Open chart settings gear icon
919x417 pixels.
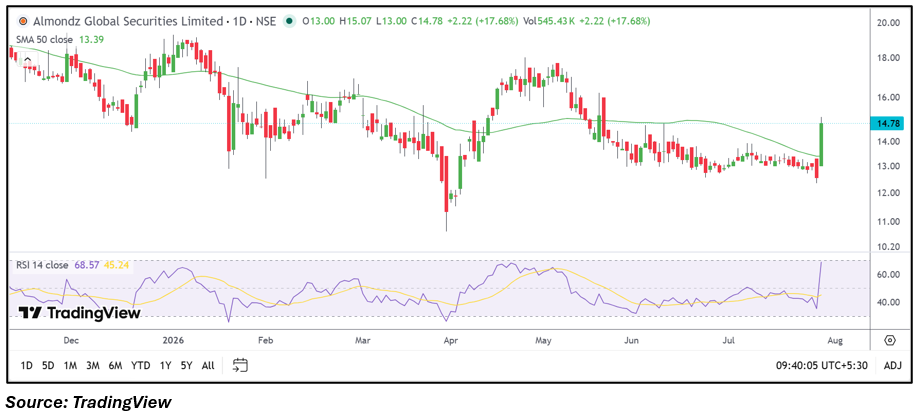click(x=890, y=340)
